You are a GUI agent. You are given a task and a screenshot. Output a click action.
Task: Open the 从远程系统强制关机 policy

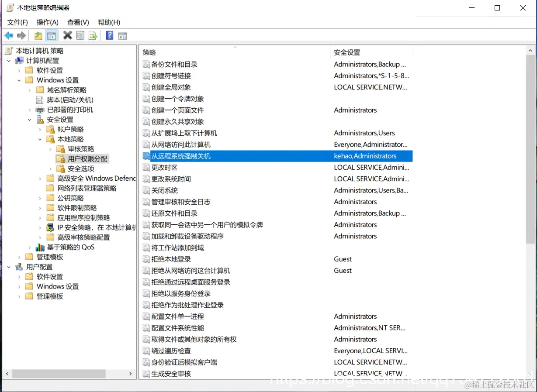[x=182, y=156]
